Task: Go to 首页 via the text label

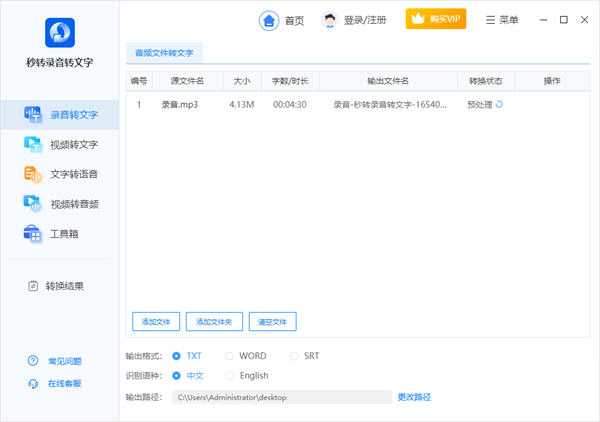Action: [294, 20]
